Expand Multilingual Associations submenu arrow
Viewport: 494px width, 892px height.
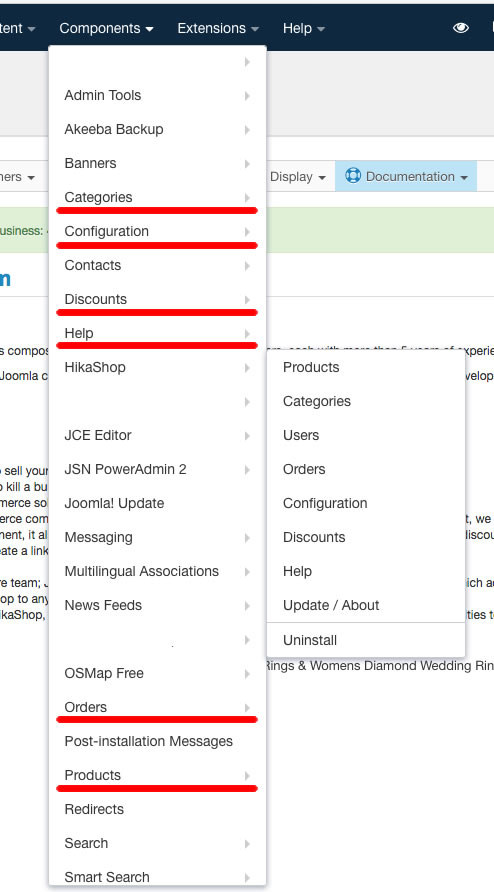247,572
